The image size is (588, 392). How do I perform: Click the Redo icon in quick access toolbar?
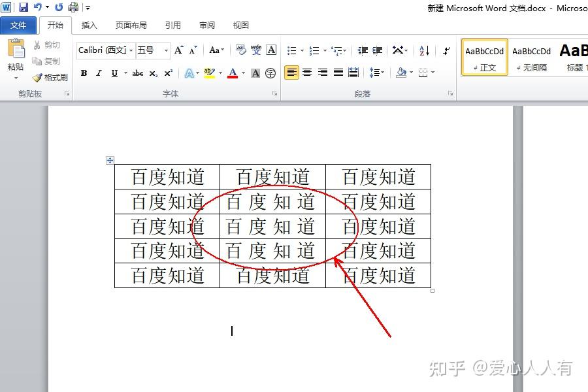pyautogui.click(x=59, y=7)
